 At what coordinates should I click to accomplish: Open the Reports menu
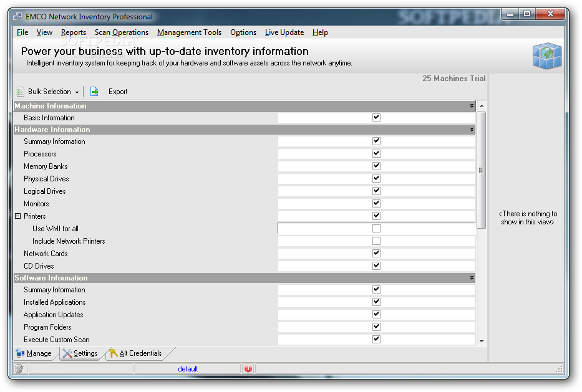click(x=74, y=32)
